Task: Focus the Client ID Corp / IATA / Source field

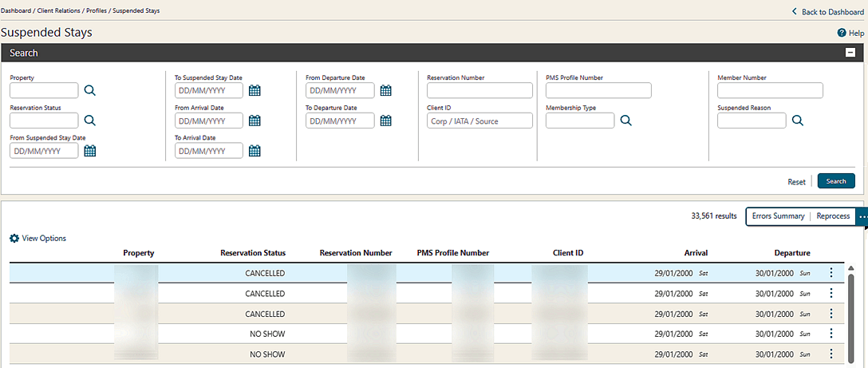Action: [x=480, y=121]
